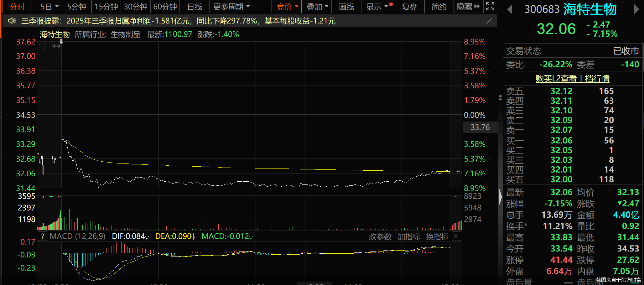Toggle the 隐藏 side panel button
The height and width of the screenshot is (285, 644).
[x=468, y=7]
